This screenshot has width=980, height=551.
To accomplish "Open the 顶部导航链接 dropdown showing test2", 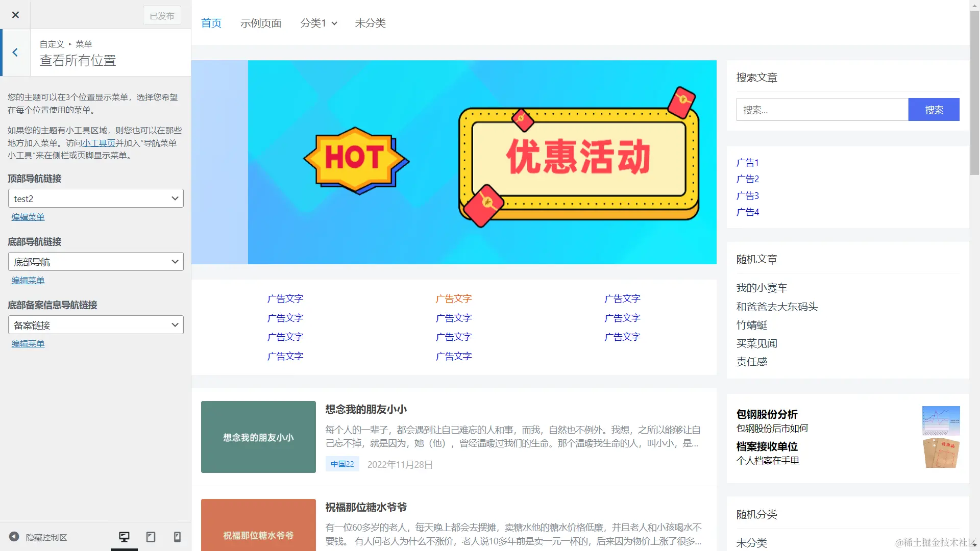I will click(96, 198).
